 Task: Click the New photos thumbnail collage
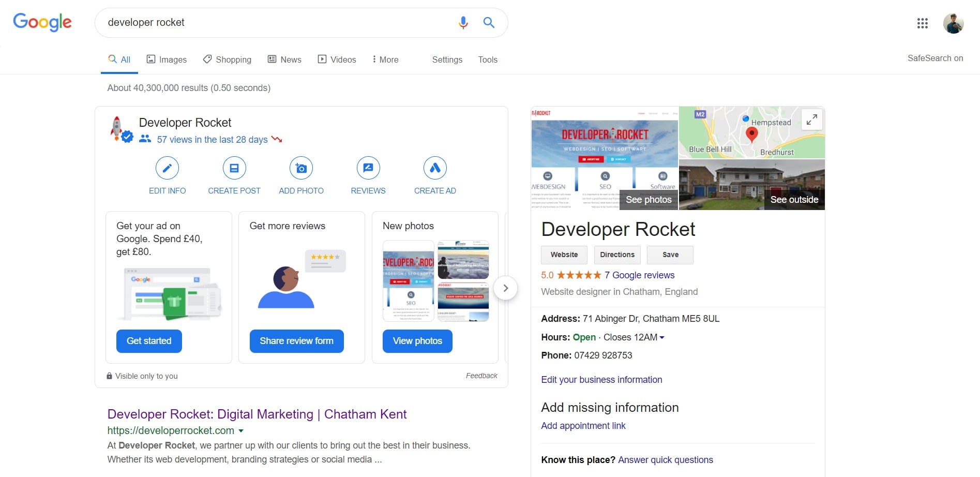click(436, 281)
